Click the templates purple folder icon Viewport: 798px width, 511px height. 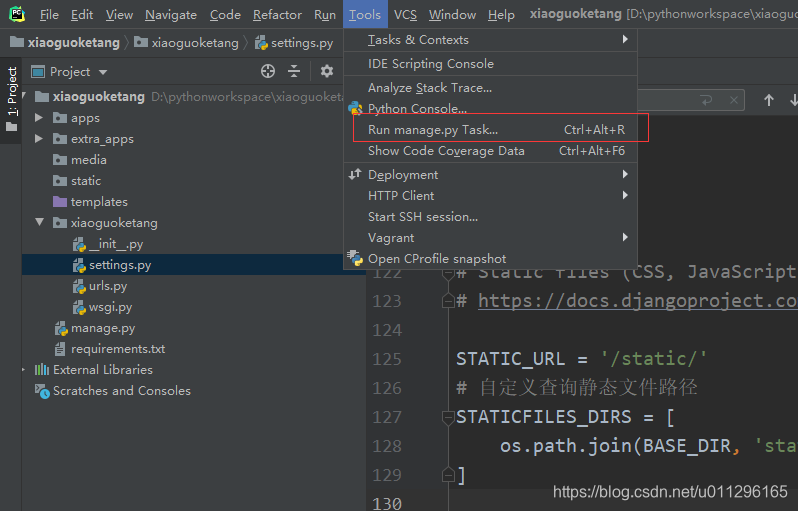(x=60, y=202)
